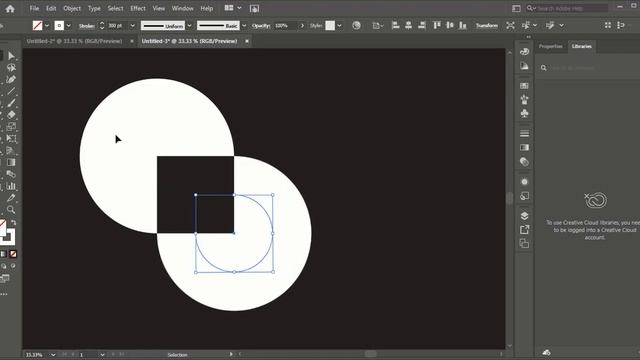The height and width of the screenshot is (360, 640).
Task: Click the Opacity label link
Action: click(x=261, y=26)
